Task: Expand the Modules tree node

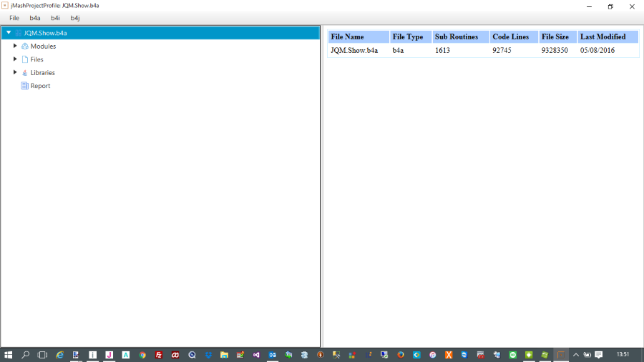Action: pyautogui.click(x=15, y=46)
